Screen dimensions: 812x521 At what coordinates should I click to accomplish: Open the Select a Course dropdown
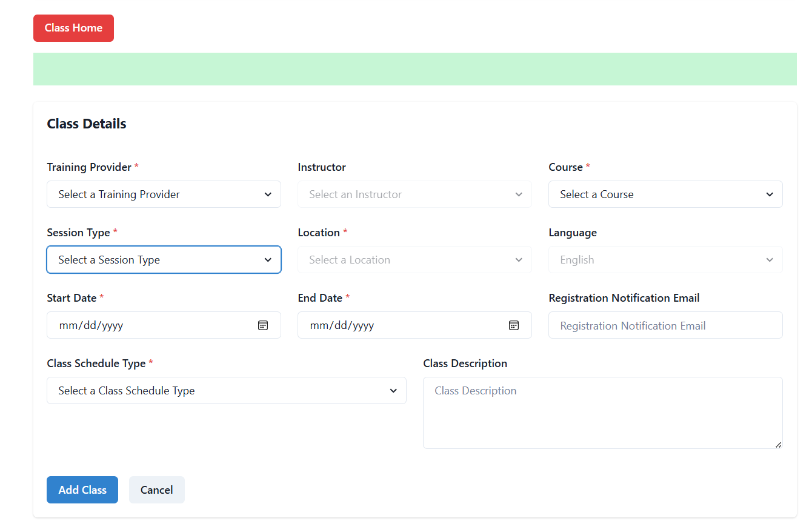[665, 194]
